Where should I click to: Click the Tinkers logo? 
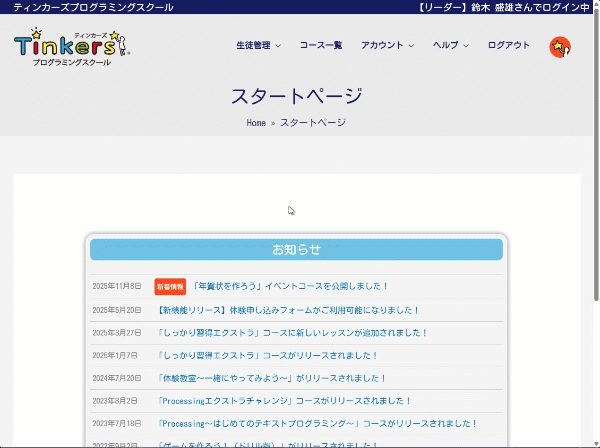coord(72,47)
